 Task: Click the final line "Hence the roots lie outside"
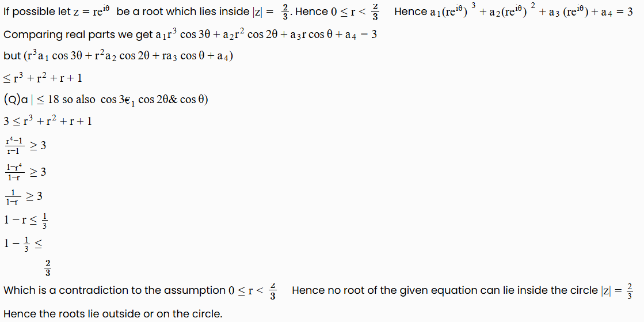click(112, 314)
